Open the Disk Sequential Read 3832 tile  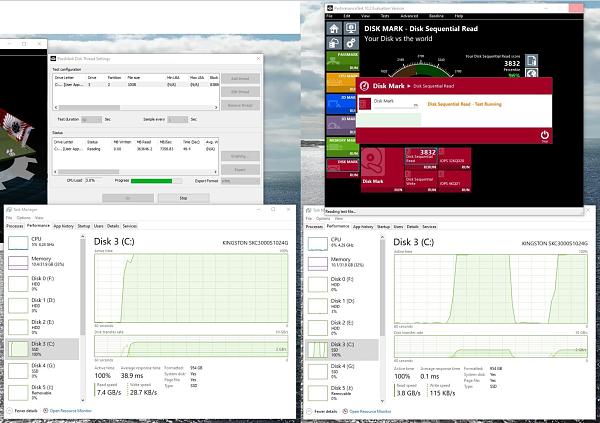pos(421,159)
